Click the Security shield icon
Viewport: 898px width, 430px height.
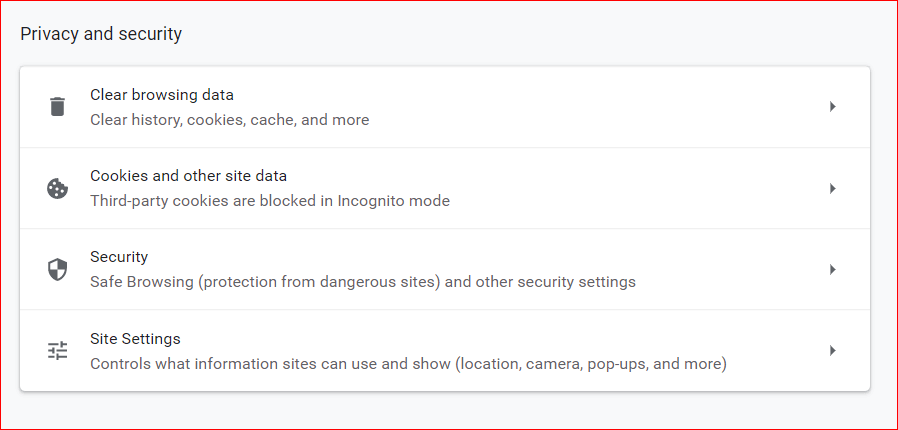click(x=57, y=270)
